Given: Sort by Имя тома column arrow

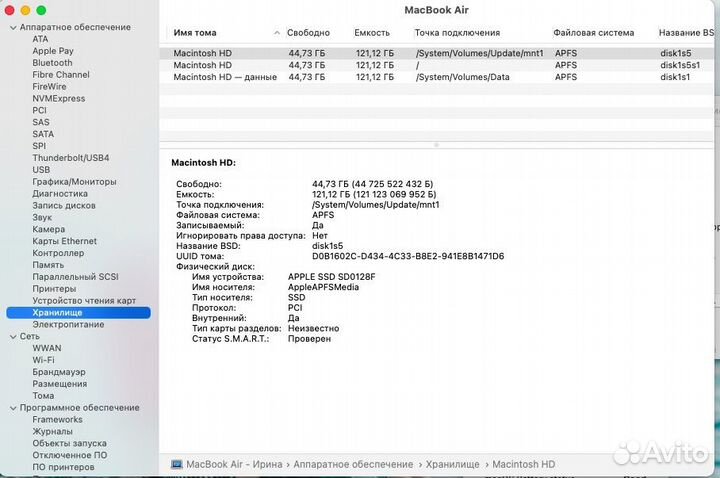Looking at the screenshot, I should pyautogui.click(x=276, y=33).
